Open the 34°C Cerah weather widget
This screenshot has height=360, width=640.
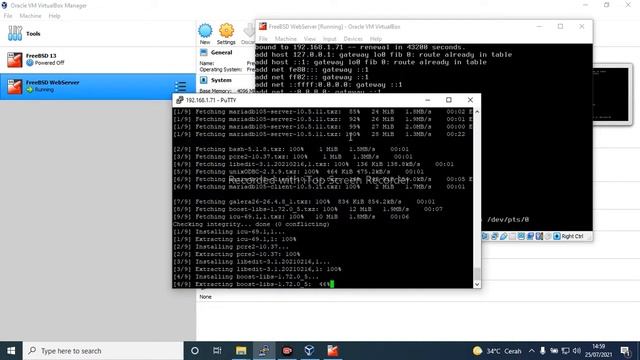497,351
